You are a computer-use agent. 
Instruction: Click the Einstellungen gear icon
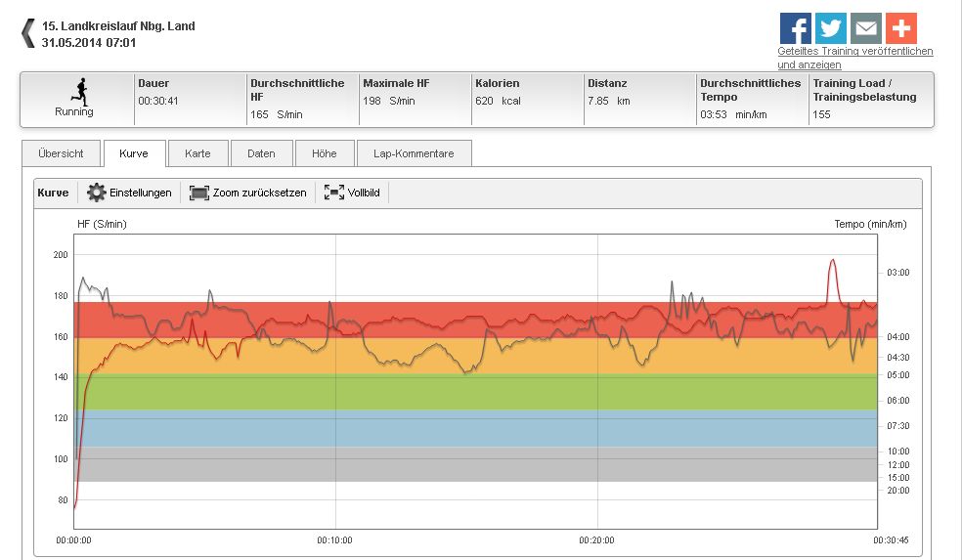click(x=97, y=193)
